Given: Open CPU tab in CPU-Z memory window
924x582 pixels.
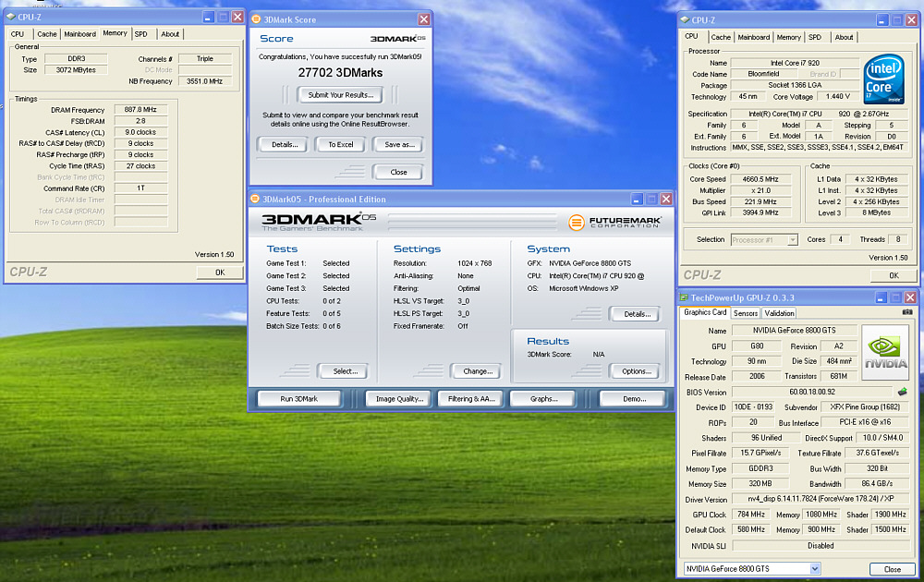Looking at the screenshot, I should 17,34.
